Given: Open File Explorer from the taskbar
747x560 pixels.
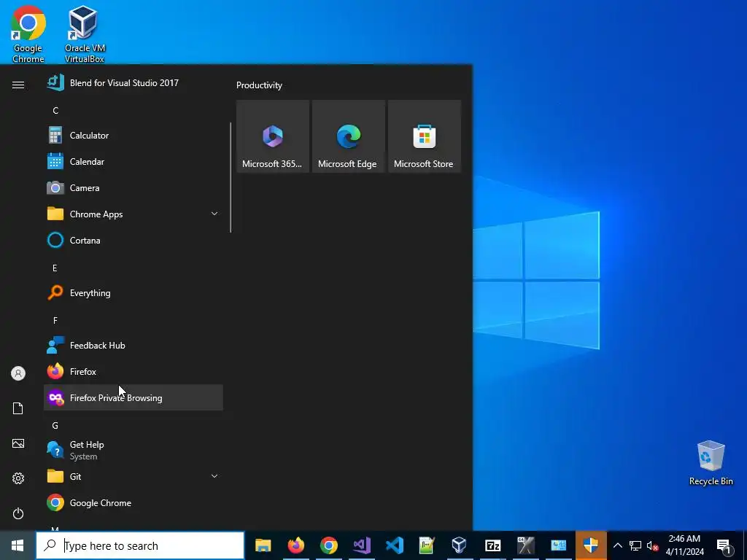Looking at the screenshot, I should 263,545.
